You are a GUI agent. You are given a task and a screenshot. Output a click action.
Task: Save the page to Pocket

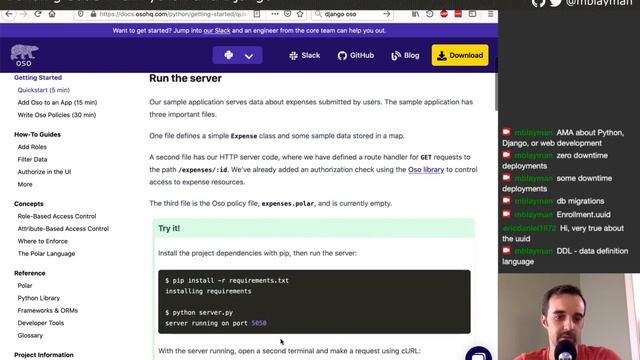click(x=287, y=14)
